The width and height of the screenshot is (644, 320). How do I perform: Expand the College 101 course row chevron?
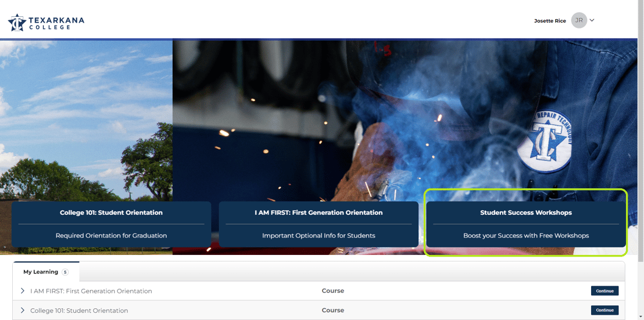click(23, 310)
